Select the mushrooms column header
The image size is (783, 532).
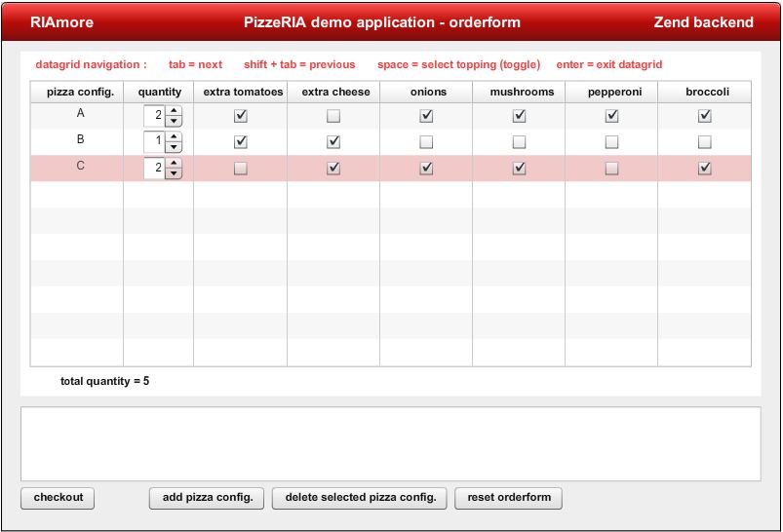520,92
